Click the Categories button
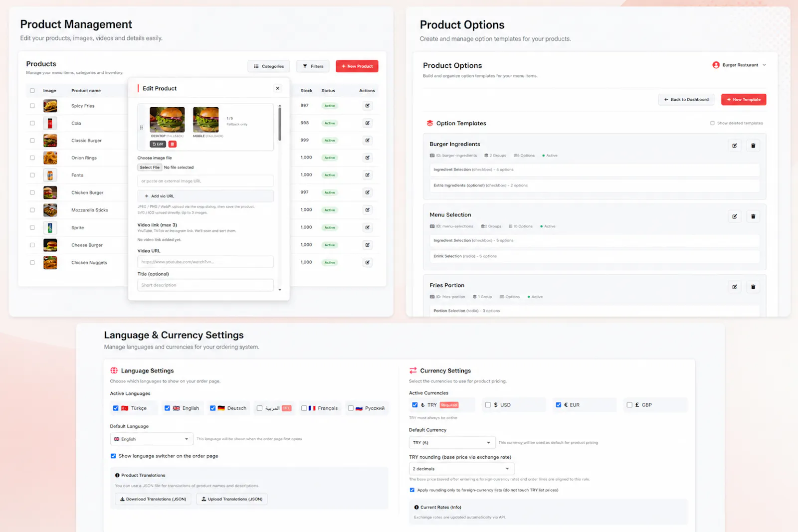The image size is (798, 532). tap(268, 66)
